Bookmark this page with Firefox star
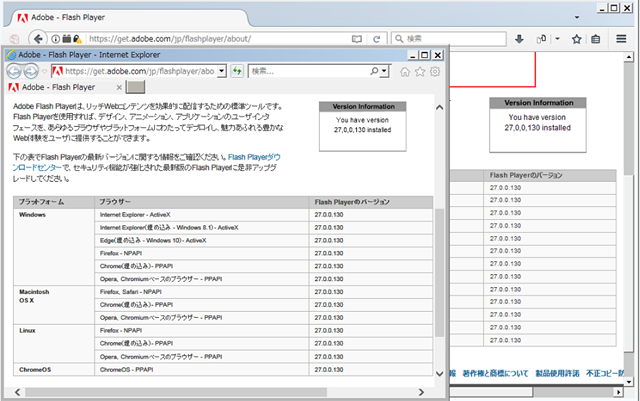The width and height of the screenshot is (640, 401). (576, 39)
